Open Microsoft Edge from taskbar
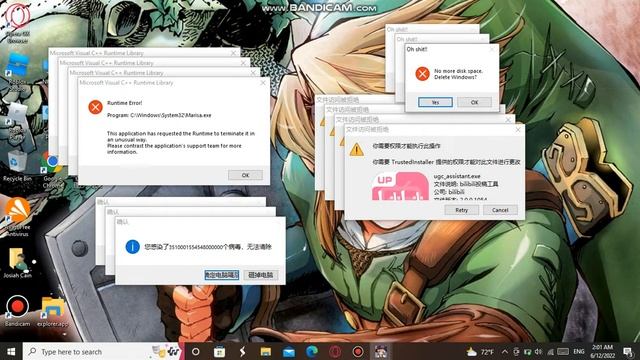Viewport: 640px width, 360px height. [x=312, y=351]
